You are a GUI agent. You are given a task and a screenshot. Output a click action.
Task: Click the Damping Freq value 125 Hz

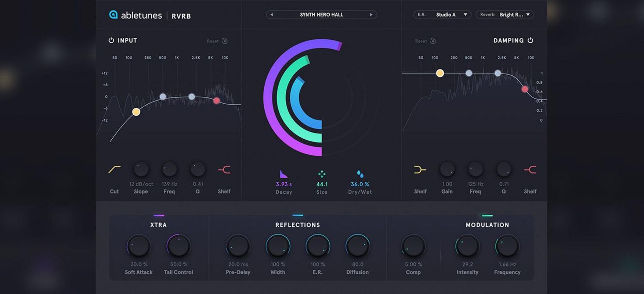(x=475, y=184)
